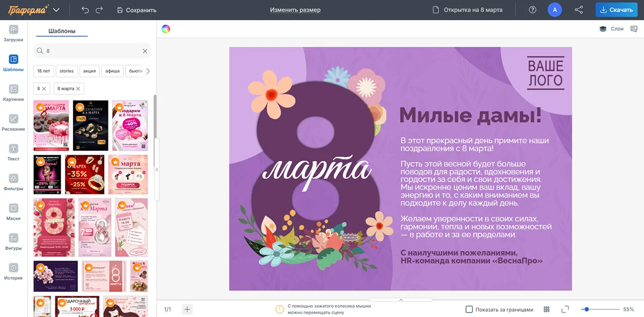Open the Фильтры panel
644x317 pixels.
(13, 182)
